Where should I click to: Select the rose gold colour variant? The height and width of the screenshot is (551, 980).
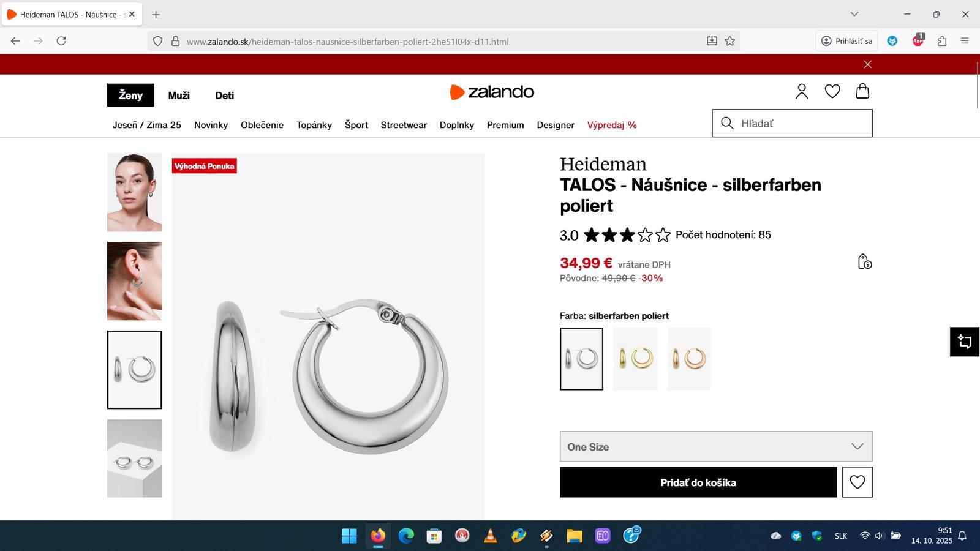tap(689, 359)
